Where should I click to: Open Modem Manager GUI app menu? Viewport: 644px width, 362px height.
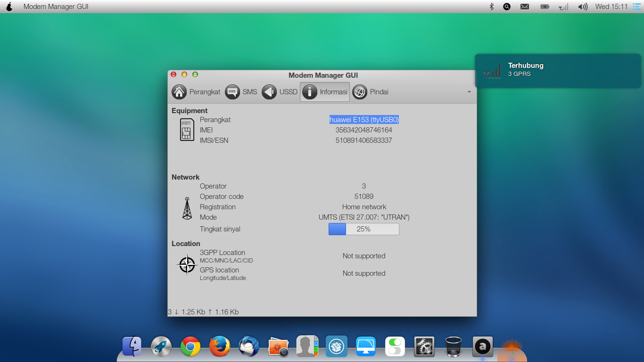coord(56,7)
